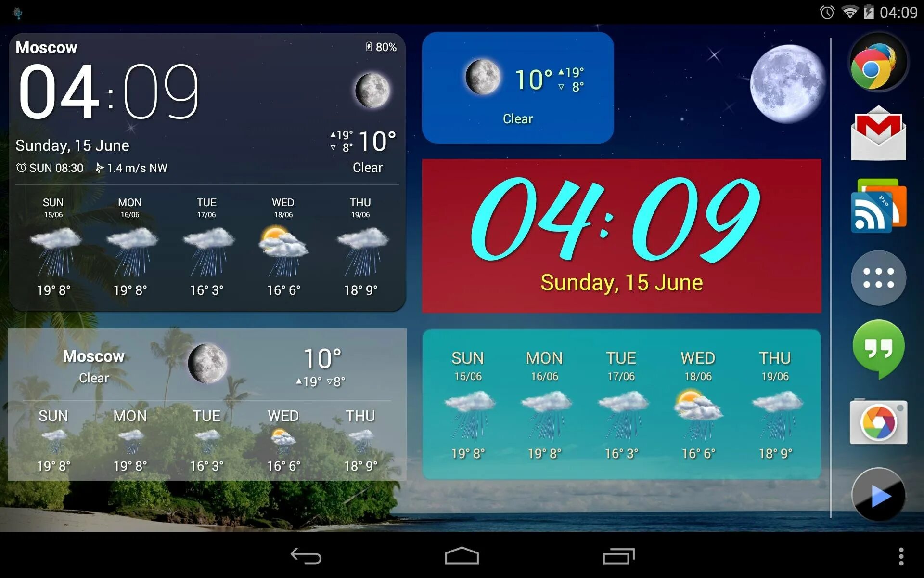Screen dimensions: 924x578
Task: Click WiFi icon in status bar
Action: pos(846,9)
